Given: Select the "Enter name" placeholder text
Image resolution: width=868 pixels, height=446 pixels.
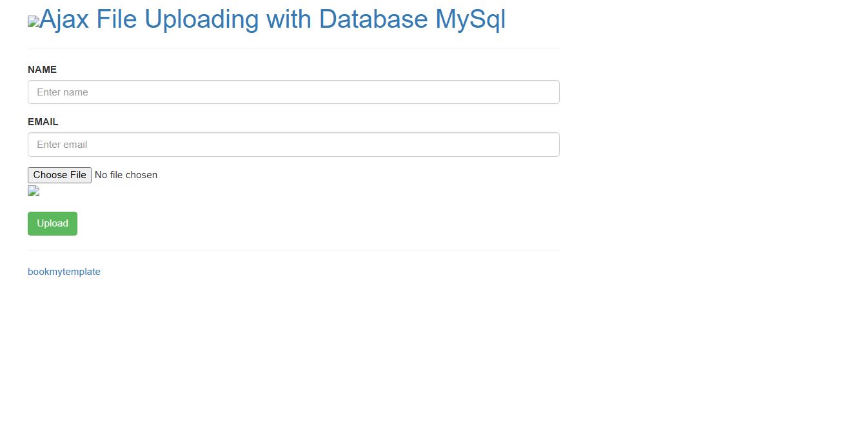Looking at the screenshot, I should 63,92.
